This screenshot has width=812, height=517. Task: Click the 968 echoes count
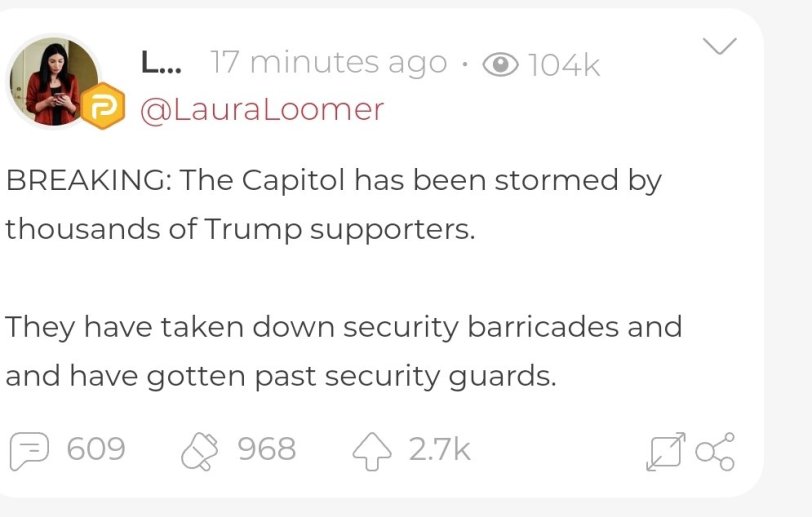(267, 450)
